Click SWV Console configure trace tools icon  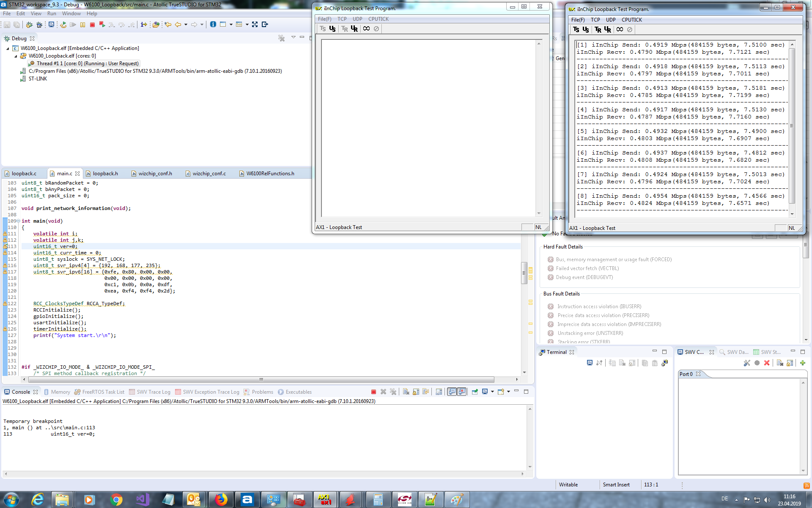pyautogui.click(x=747, y=363)
